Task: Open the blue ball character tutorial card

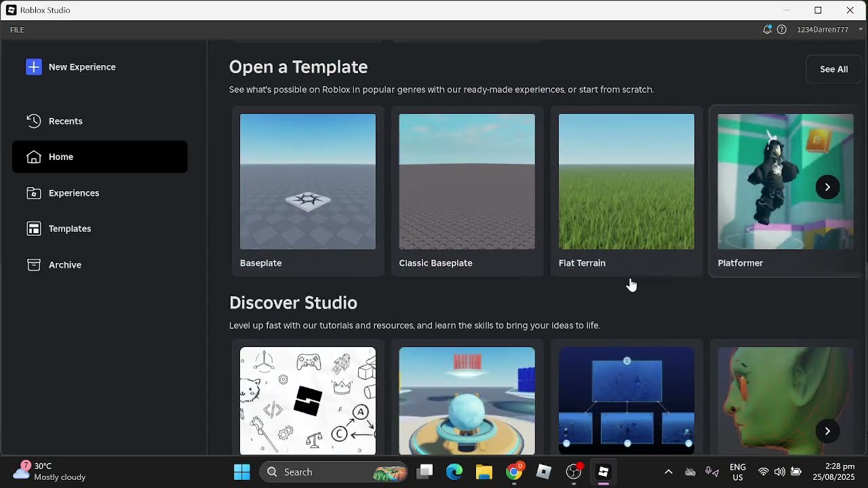Action: (467, 401)
